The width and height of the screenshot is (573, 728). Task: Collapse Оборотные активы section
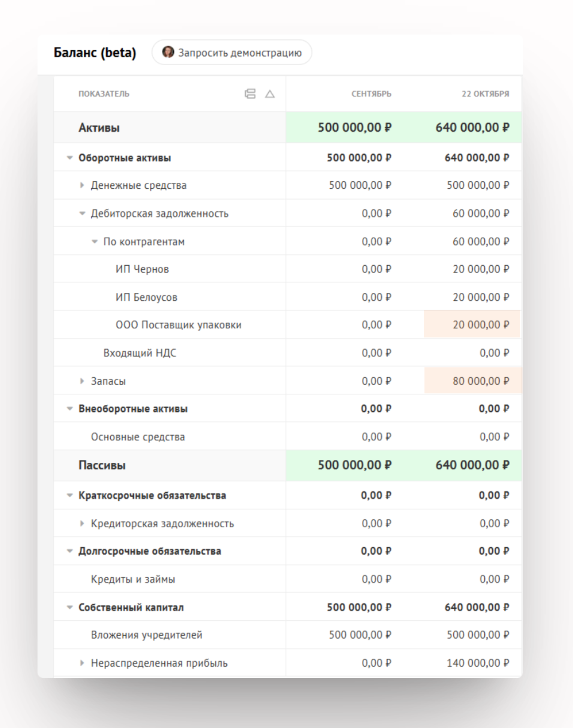point(69,158)
